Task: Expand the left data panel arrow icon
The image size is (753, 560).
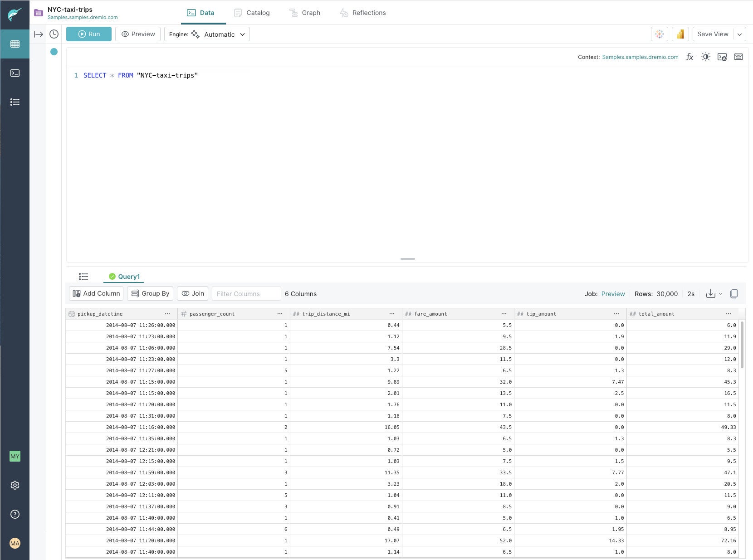Action: 39,34
